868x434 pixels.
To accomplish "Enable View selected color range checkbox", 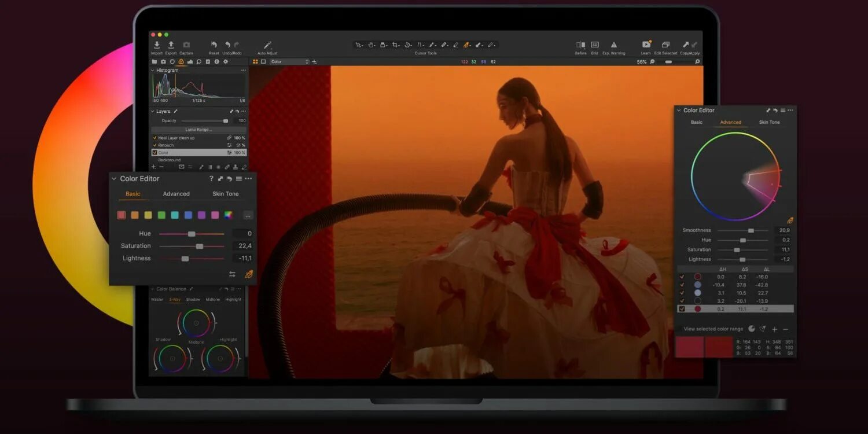I will coord(679,329).
